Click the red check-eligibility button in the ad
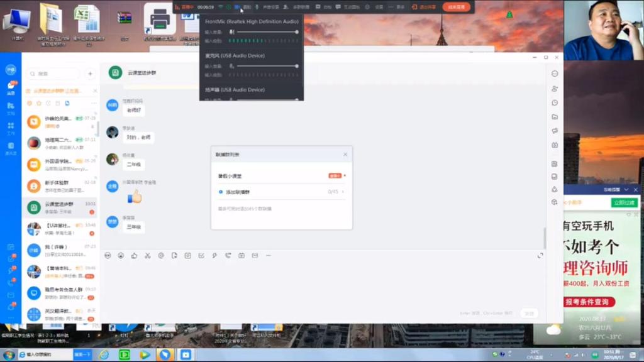644x362 pixels. (x=589, y=302)
